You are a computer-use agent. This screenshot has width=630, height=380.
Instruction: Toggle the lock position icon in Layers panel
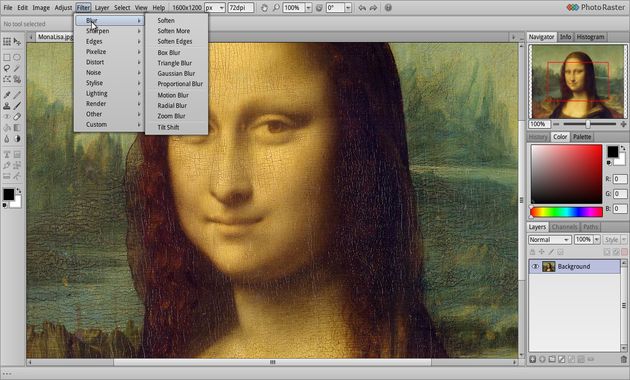click(x=542, y=252)
